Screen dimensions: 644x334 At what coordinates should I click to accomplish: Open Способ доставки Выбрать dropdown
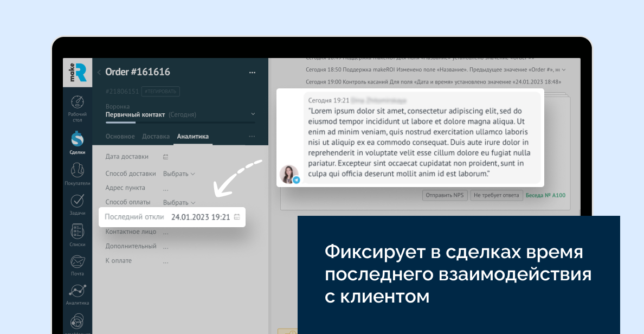pos(179,174)
